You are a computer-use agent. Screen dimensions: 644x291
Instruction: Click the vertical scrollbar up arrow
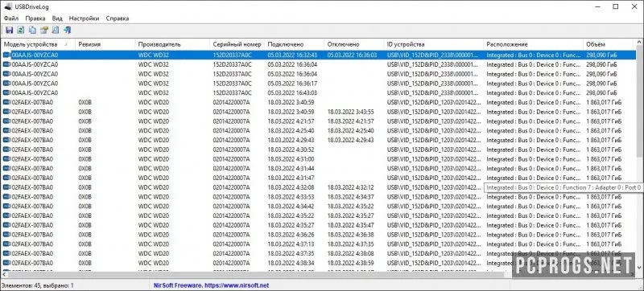639,43
